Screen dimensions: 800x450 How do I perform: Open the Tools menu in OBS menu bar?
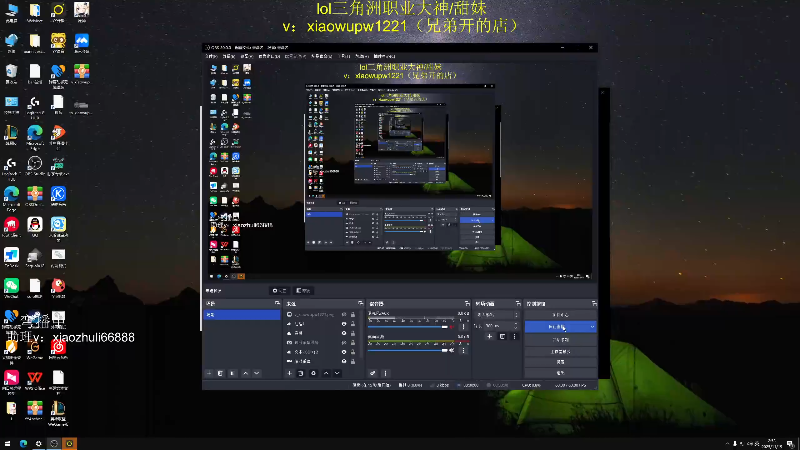coord(345,56)
